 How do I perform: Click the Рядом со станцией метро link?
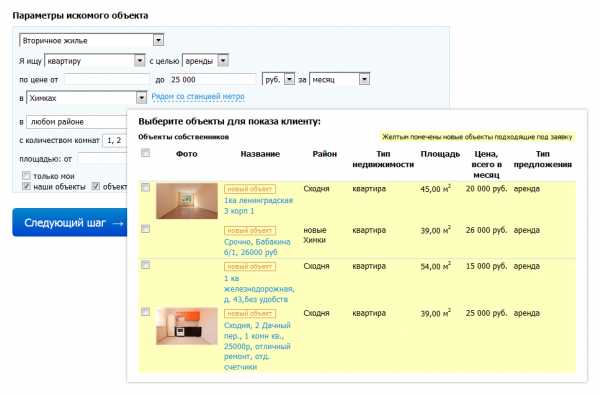pyautogui.click(x=198, y=96)
